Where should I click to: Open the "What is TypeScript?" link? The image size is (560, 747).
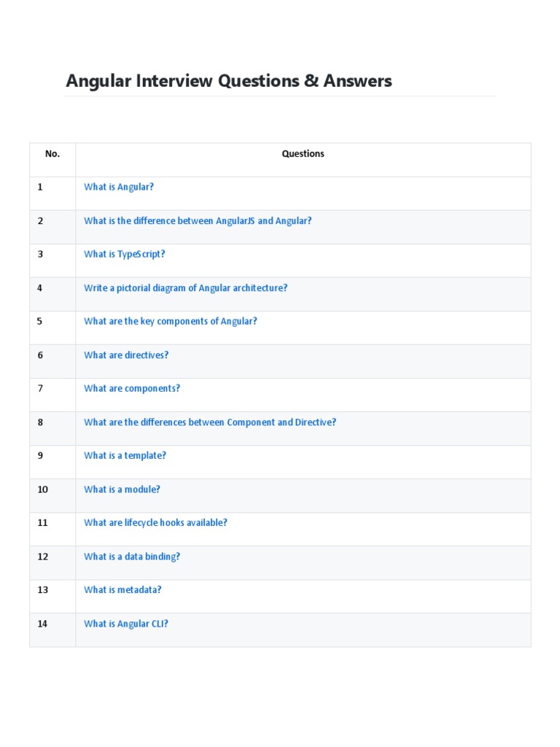(125, 254)
